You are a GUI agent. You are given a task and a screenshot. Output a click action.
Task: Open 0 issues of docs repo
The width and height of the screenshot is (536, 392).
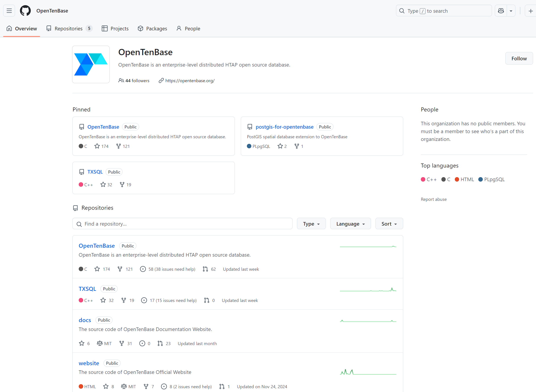click(145, 344)
